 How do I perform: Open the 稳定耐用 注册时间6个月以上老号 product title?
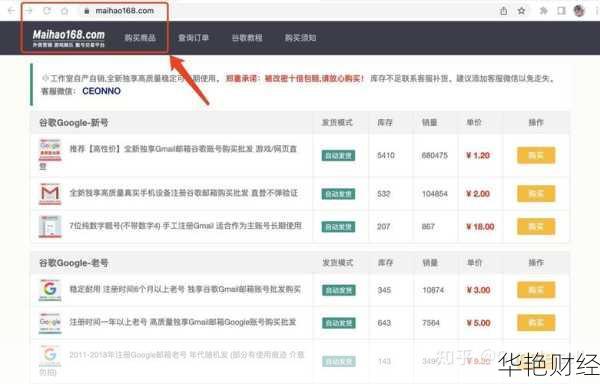(x=185, y=289)
